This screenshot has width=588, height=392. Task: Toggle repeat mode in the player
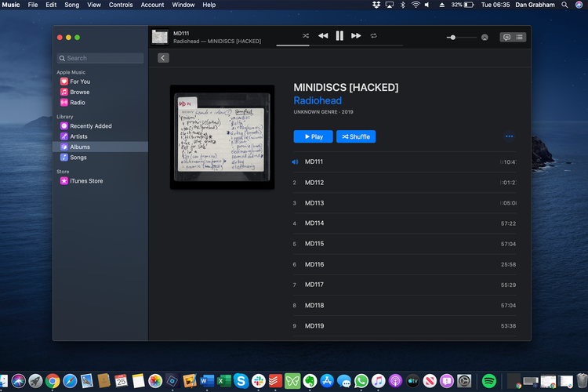pyautogui.click(x=373, y=35)
